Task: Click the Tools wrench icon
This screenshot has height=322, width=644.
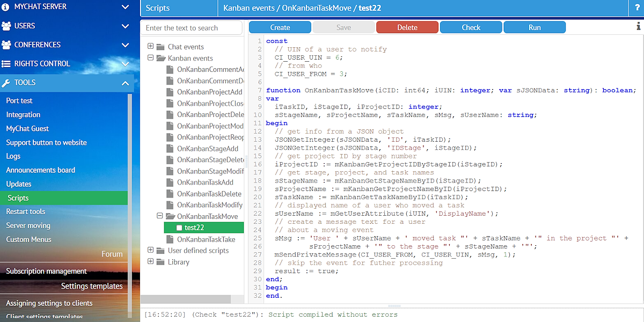Action: [x=6, y=83]
